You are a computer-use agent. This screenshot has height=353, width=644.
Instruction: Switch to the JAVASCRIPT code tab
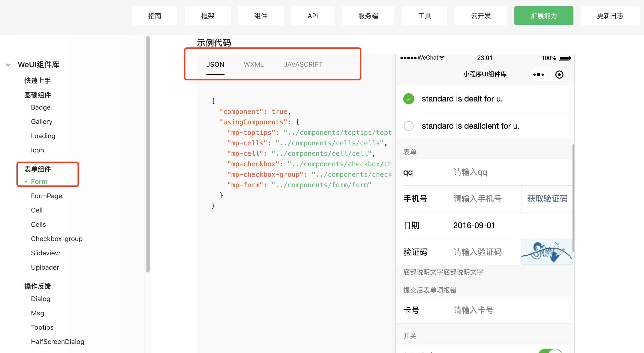point(303,65)
